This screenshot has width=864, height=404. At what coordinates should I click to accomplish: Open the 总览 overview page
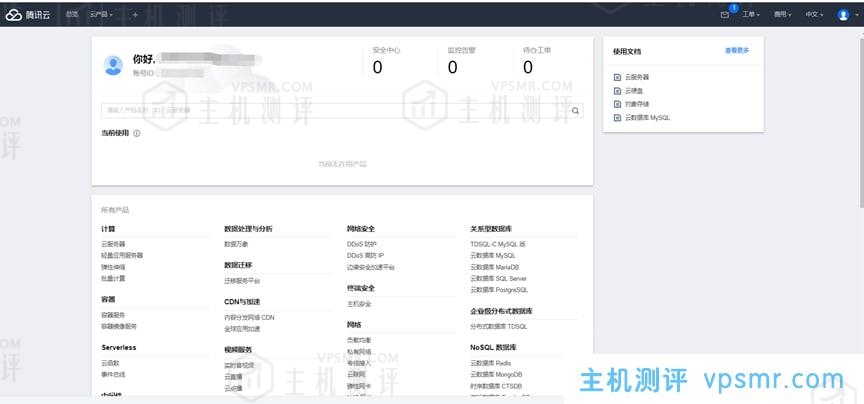72,15
